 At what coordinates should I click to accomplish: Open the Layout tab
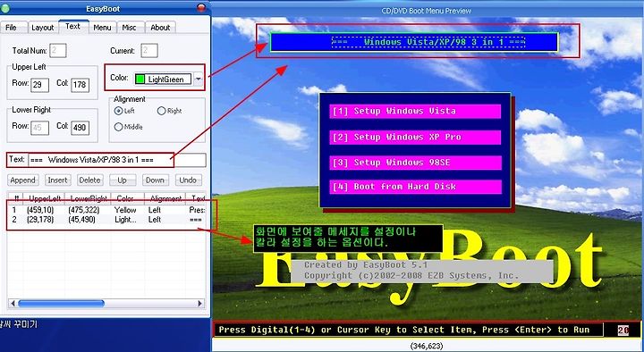(x=43, y=28)
